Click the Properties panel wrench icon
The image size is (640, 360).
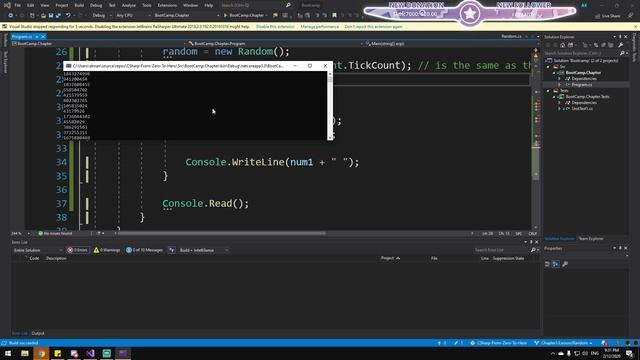coord(565,264)
